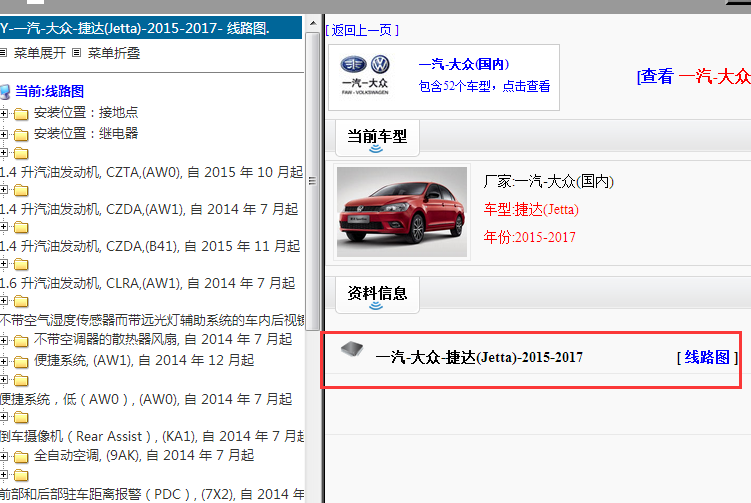
Task: Click 菜单展开 menu expand icon
Action: (x=3, y=53)
